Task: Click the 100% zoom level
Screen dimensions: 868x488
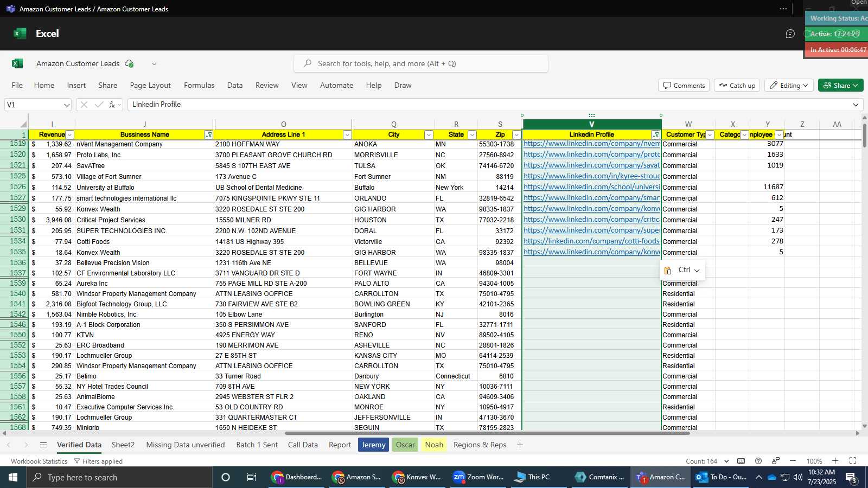Action: 814,461
